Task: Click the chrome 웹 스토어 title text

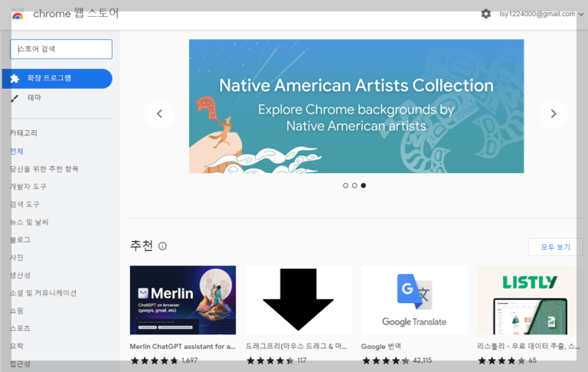Action: pyautogui.click(x=76, y=14)
